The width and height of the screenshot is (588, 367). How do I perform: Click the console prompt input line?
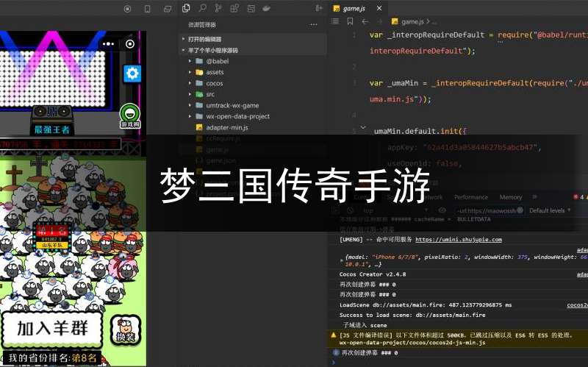pos(460,362)
